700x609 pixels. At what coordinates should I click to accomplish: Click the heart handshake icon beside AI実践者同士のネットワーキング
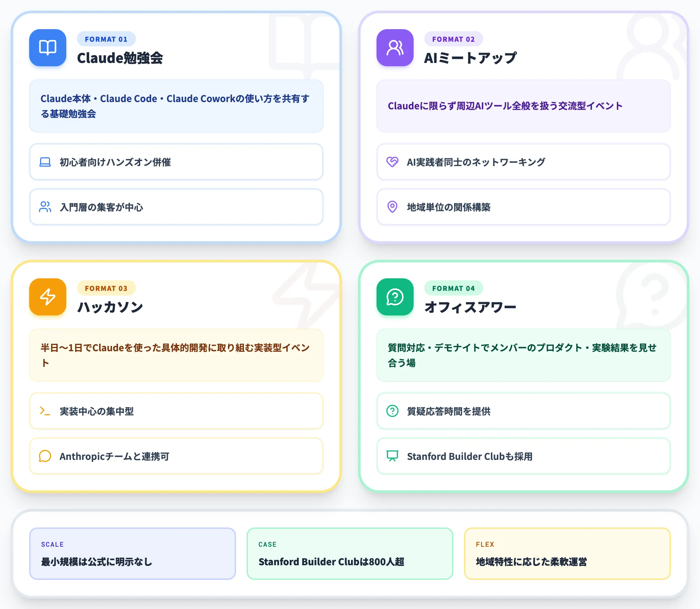click(392, 162)
